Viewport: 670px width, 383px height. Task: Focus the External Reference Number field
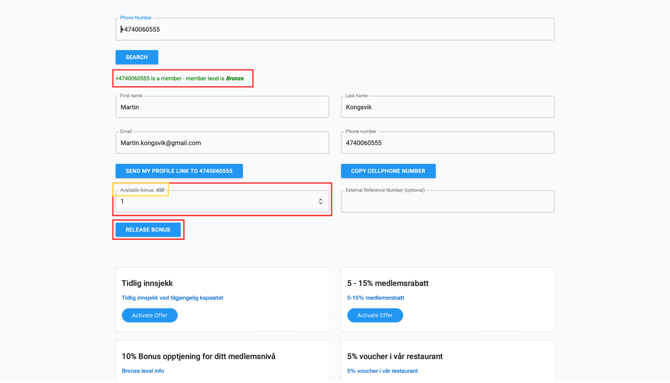click(x=448, y=201)
